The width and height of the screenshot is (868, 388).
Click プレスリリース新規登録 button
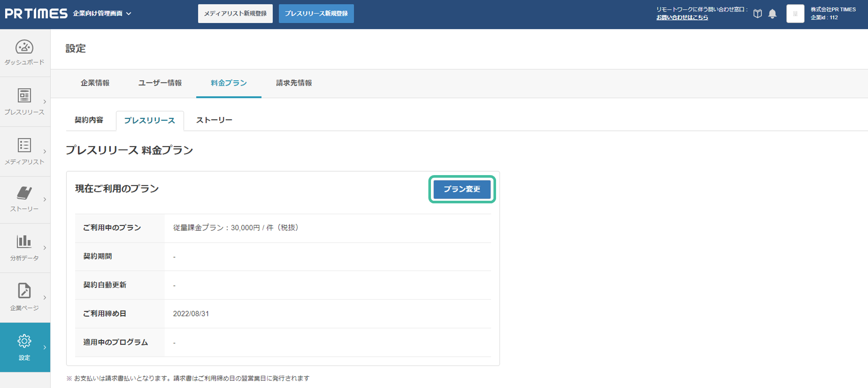click(x=316, y=13)
